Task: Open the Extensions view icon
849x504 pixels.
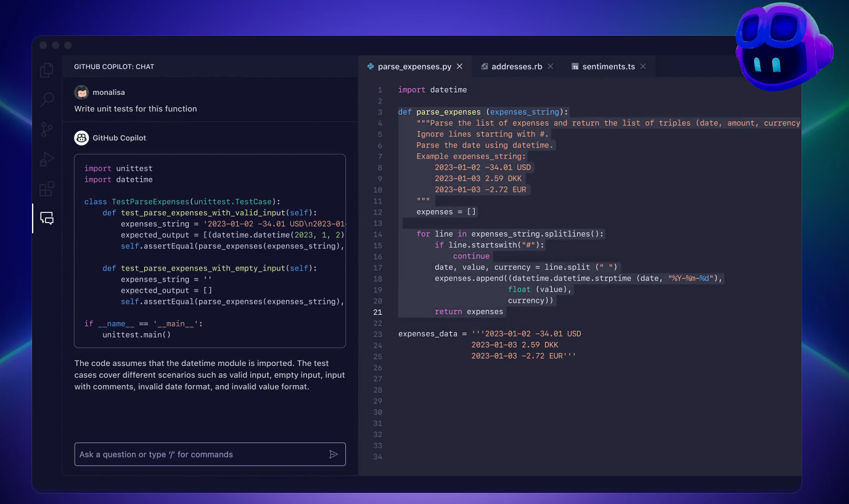Action: (x=47, y=189)
